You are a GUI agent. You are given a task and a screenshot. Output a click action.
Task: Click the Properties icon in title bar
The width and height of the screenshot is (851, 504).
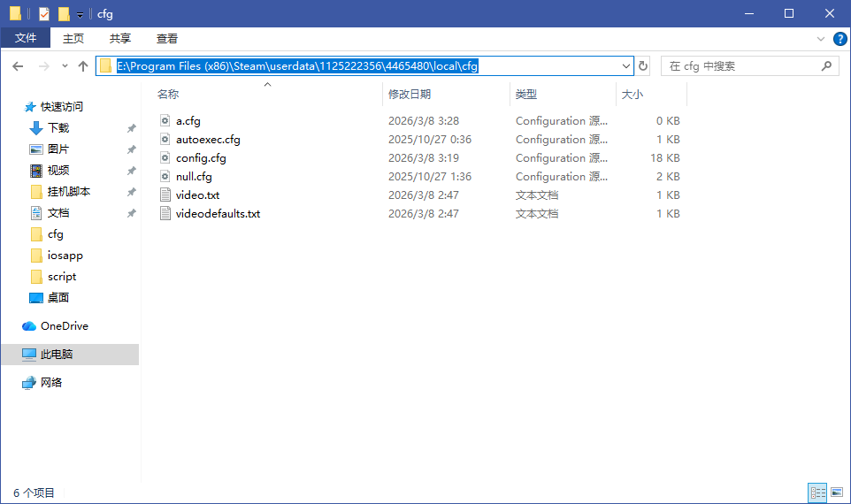tap(44, 14)
